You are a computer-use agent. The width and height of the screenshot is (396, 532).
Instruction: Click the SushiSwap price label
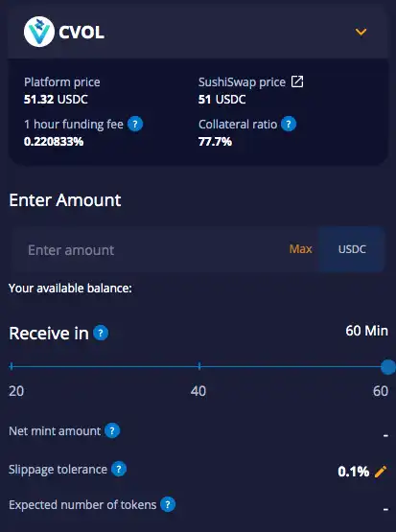(242, 82)
